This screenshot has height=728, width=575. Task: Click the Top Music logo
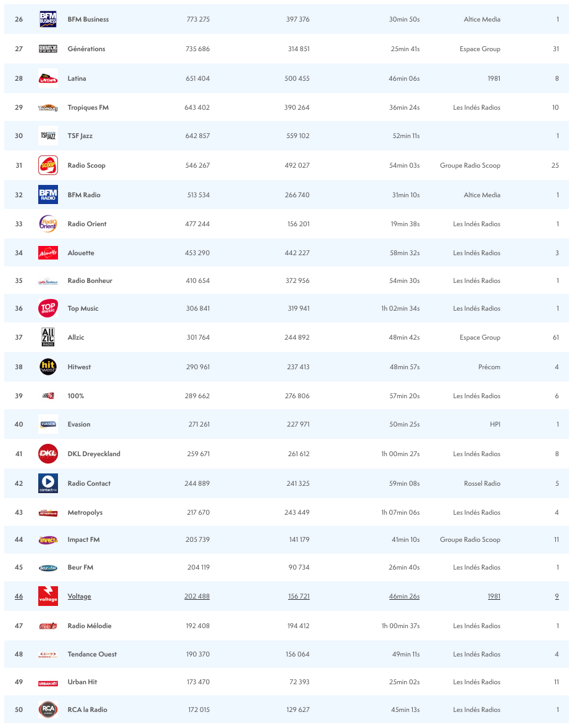click(48, 308)
